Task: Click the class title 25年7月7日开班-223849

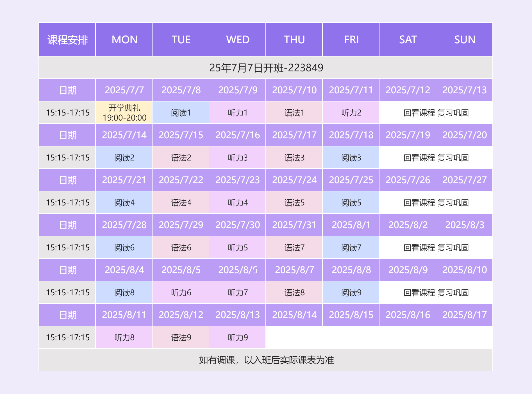Action: (266, 68)
